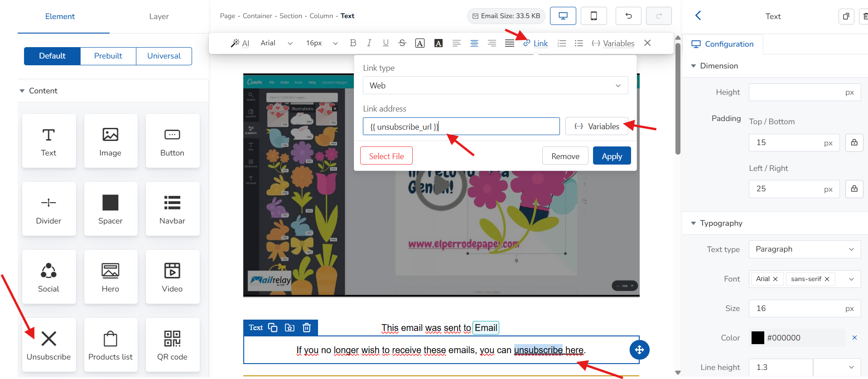The height and width of the screenshot is (379, 868).
Task: Switch to desktop preview
Action: (563, 16)
